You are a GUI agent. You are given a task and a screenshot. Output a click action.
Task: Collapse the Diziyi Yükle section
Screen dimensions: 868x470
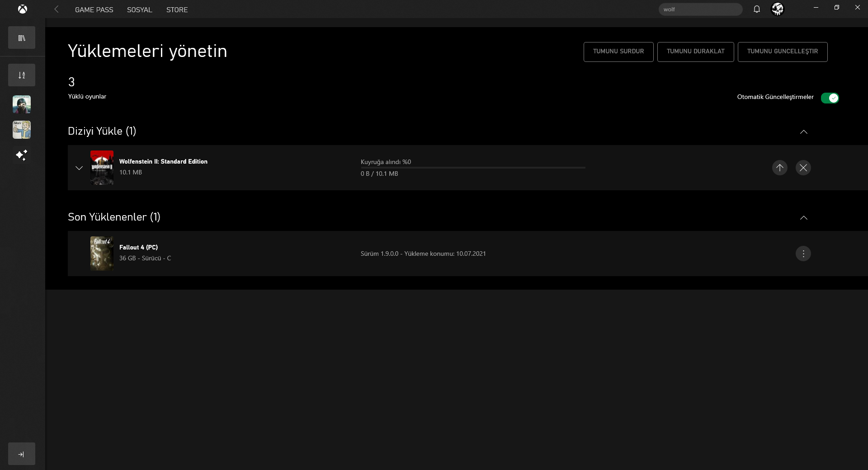pyautogui.click(x=804, y=132)
